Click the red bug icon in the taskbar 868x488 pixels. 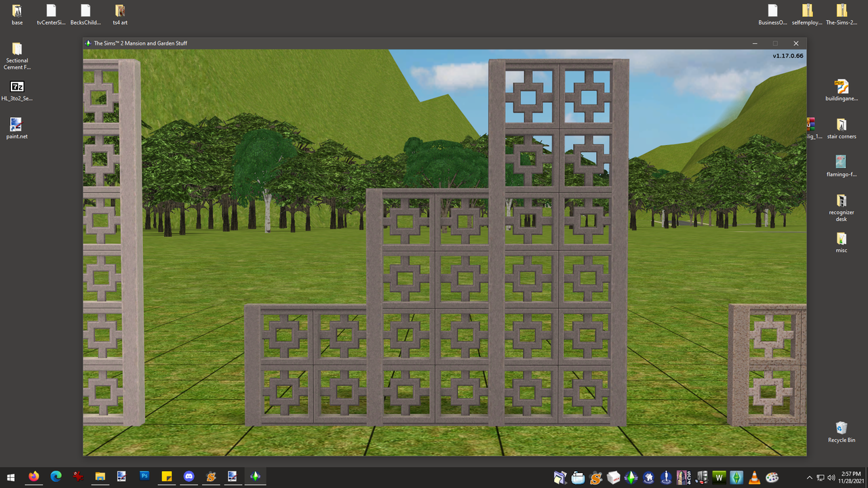[78, 477]
